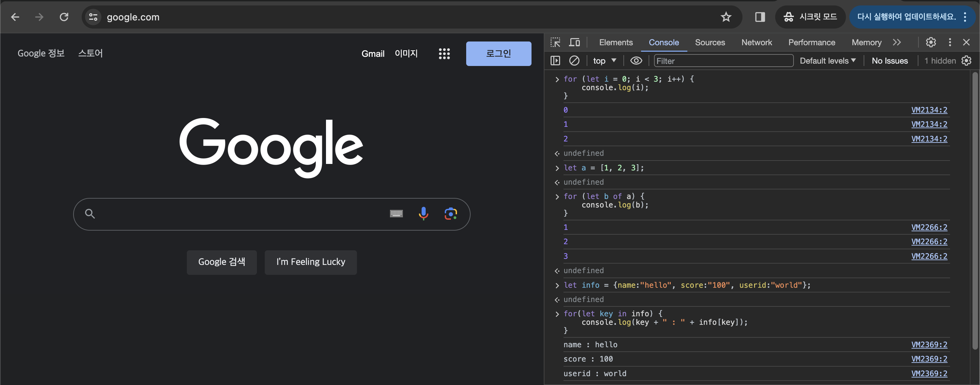Click the magnifier icon in search box
The width and height of the screenshot is (980, 385).
click(90, 214)
